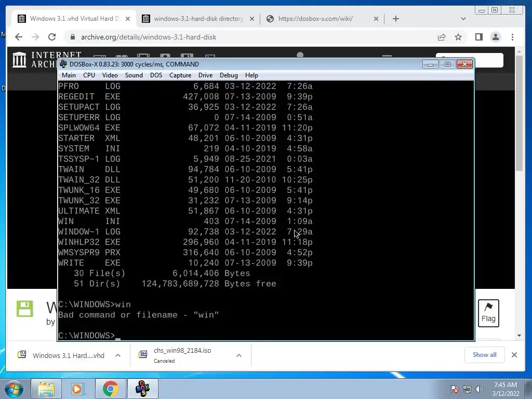
Task: Open the Debug menu in DOSBox-X
Action: pos(229,75)
